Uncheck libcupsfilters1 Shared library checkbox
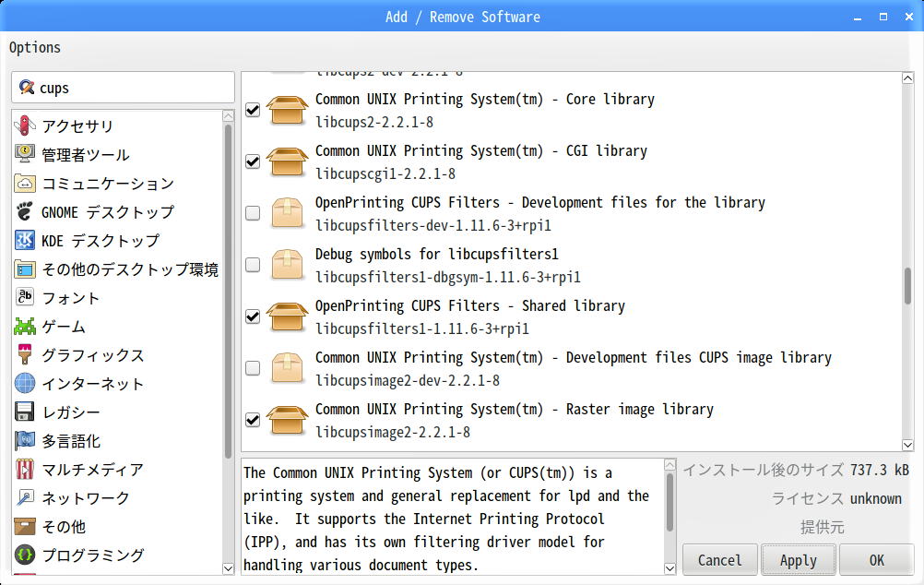The height and width of the screenshot is (585, 924). click(253, 316)
